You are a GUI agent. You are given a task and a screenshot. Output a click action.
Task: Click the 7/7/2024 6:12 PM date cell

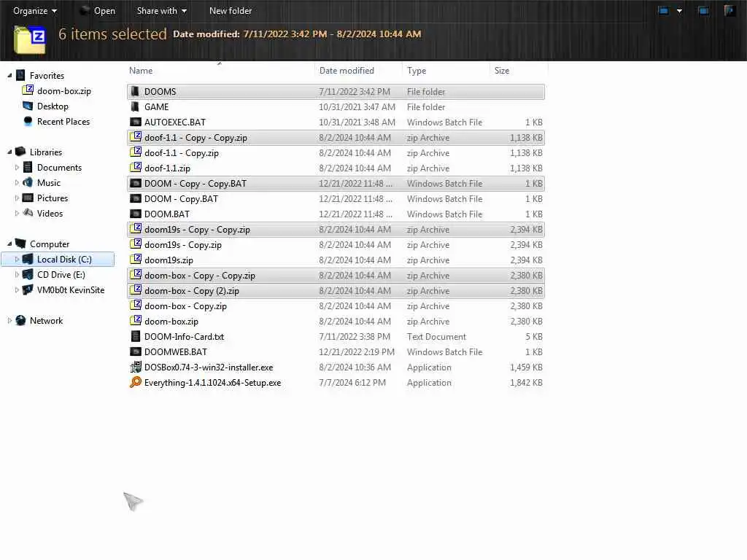352,382
